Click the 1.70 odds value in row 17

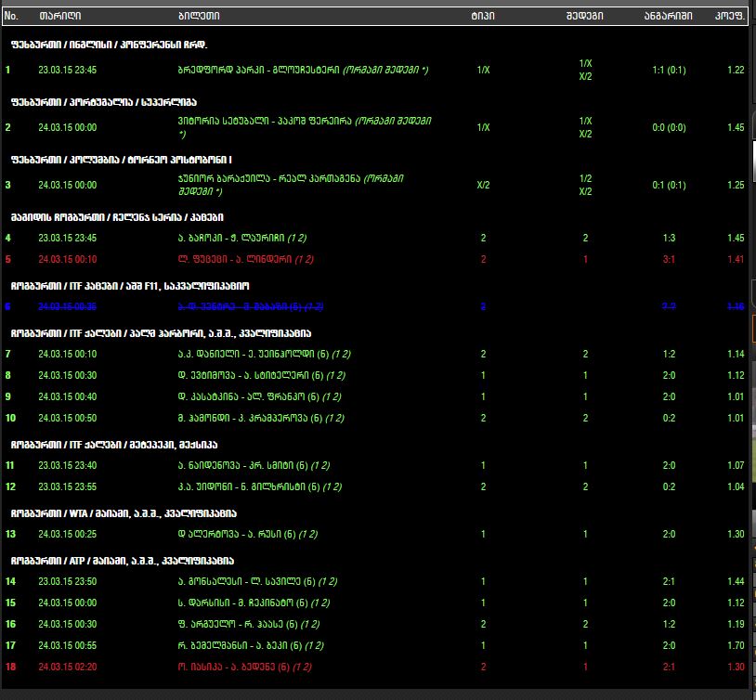click(736, 645)
